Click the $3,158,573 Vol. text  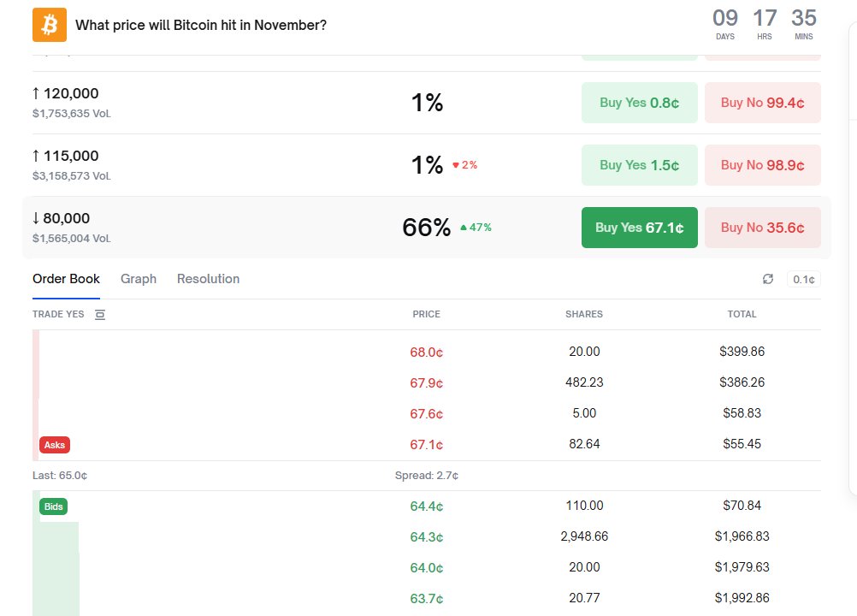click(72, 176)
